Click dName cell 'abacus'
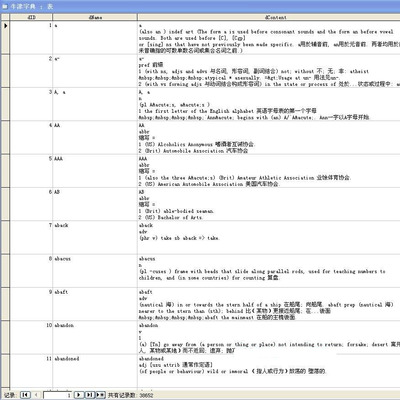The height and width of the screenshot is (400, 400). (95, 271)
